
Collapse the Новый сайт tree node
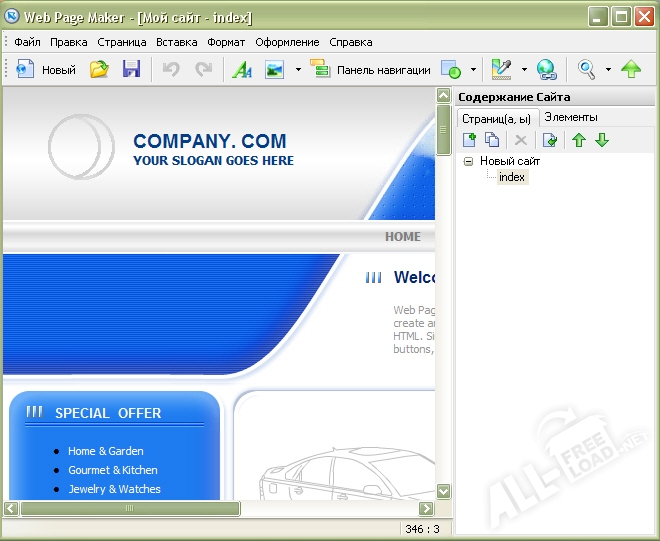[468, 161]
